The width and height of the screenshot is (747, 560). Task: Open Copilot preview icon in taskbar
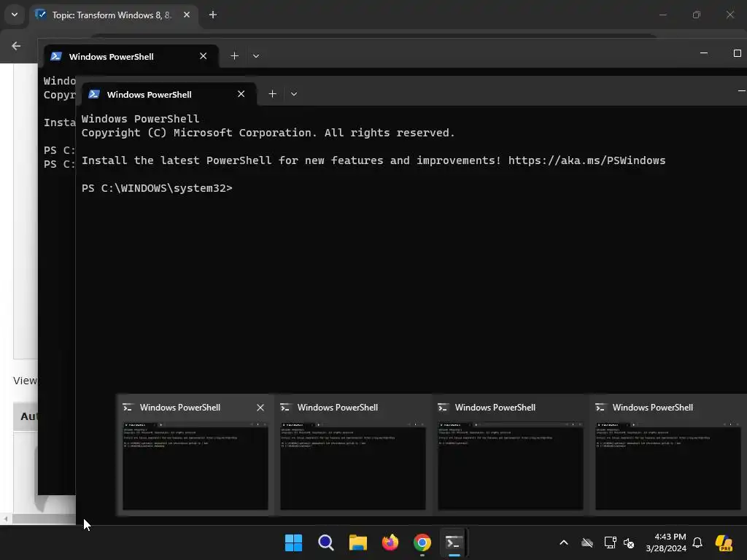(724, 542)
